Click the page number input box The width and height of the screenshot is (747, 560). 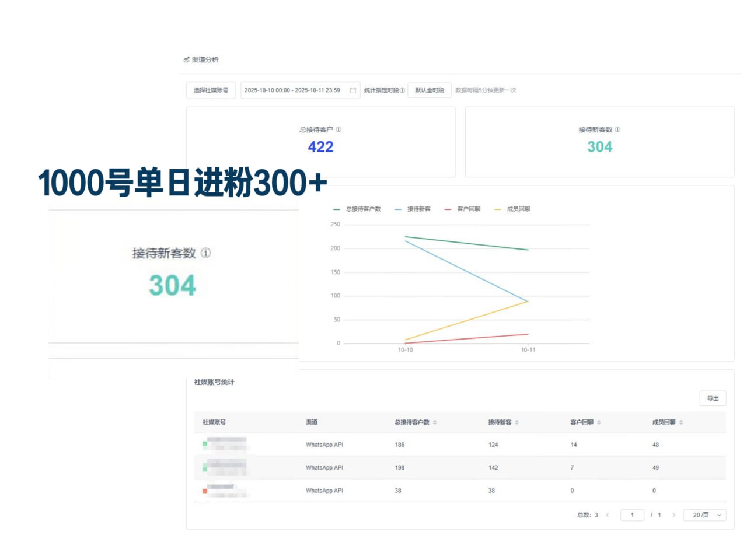(632, 515)
